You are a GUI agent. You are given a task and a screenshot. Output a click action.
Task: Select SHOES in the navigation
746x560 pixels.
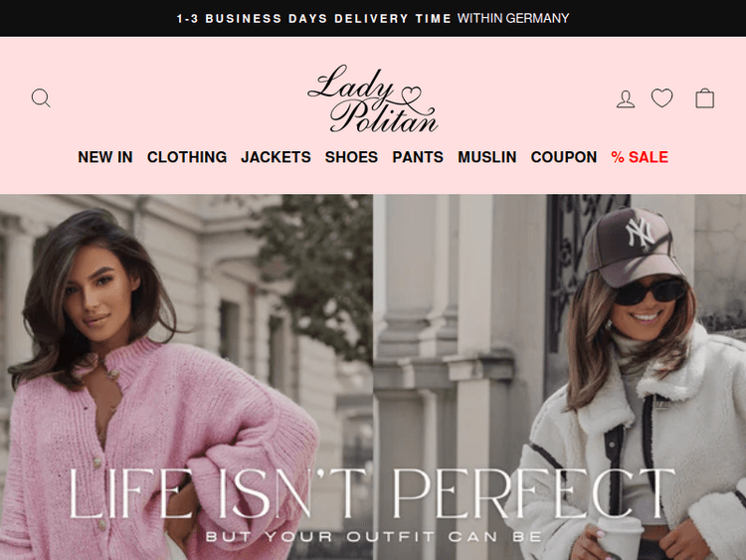coord(351,157)
